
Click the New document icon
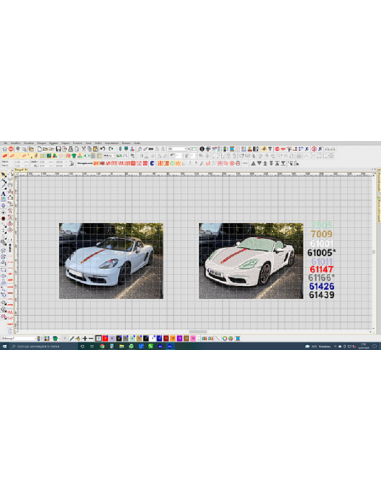(39, 149)
